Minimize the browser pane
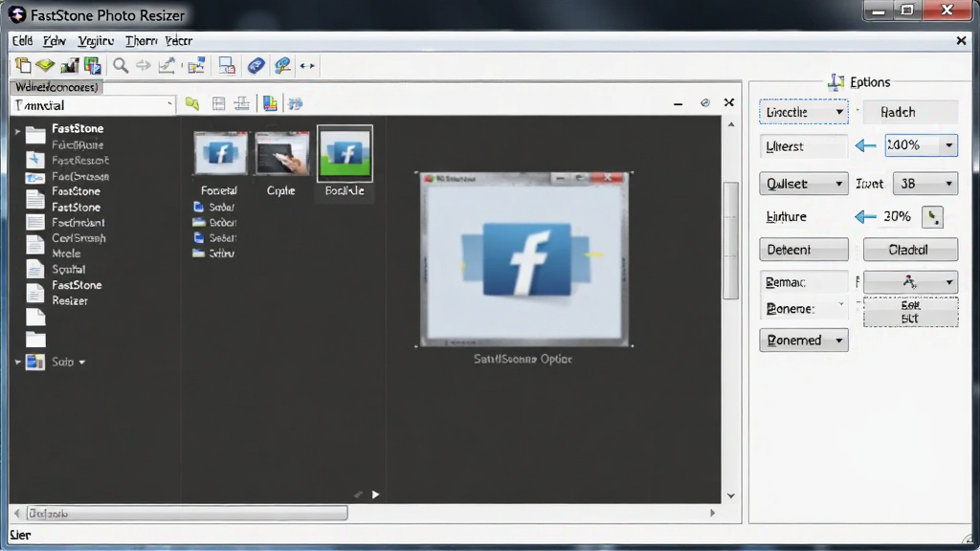The width and height of the screenshot is (980, 551). [x=679, y=103]
